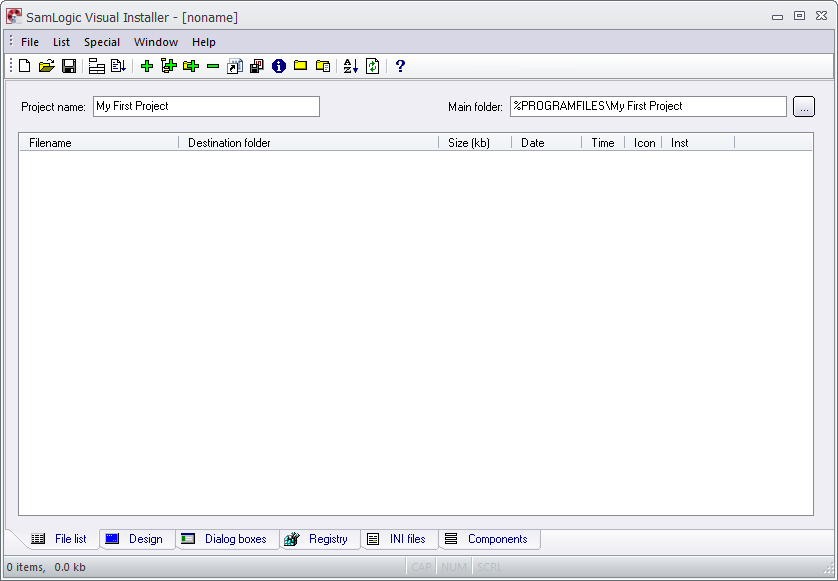Click the plain yellow folder toolbar icon

pos(300,66)
